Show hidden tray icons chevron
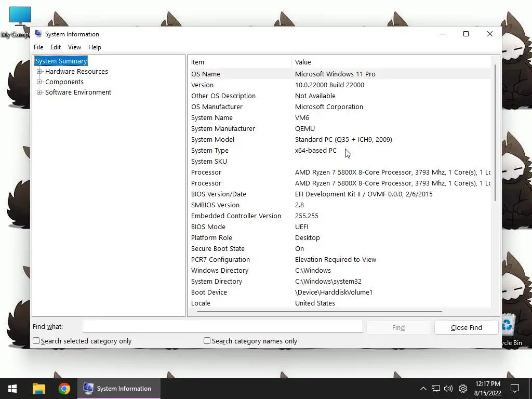This screenshot has width=532, height=399. click(x=423, y=389)
